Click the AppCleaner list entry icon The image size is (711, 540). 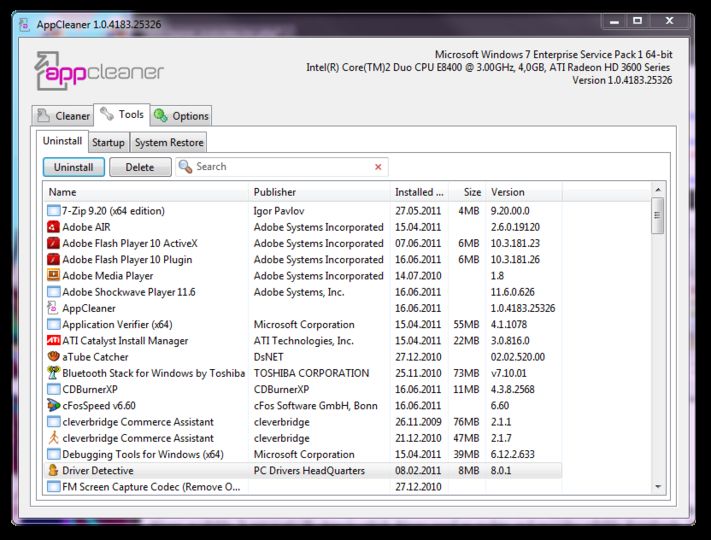pyautogui.click(x=54, y=308)
